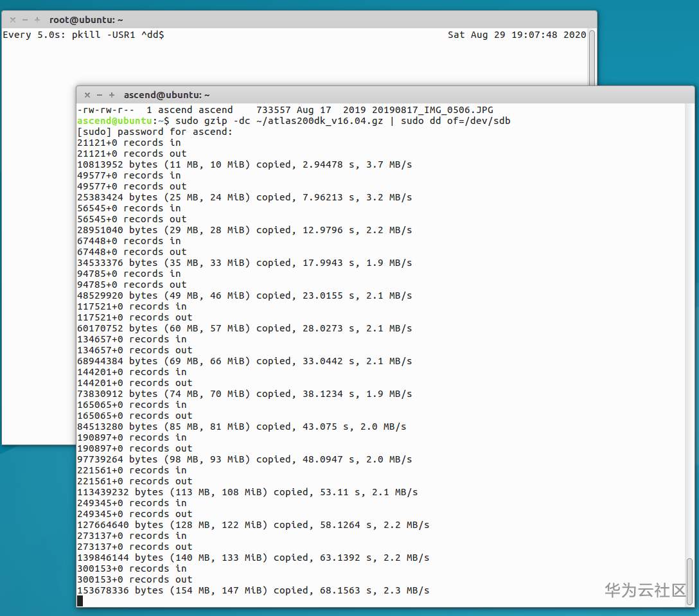Click the file listing line 20190817_IMG_0506.JPG

pos(285,110)
